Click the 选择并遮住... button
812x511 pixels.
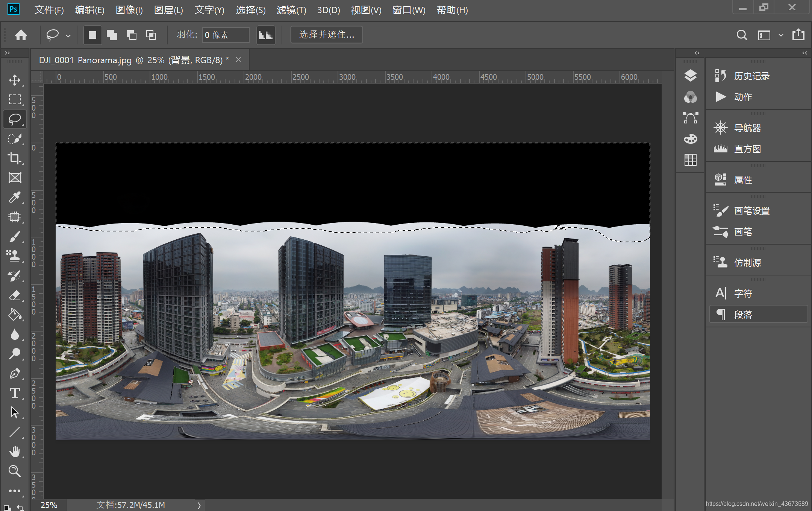326,35
